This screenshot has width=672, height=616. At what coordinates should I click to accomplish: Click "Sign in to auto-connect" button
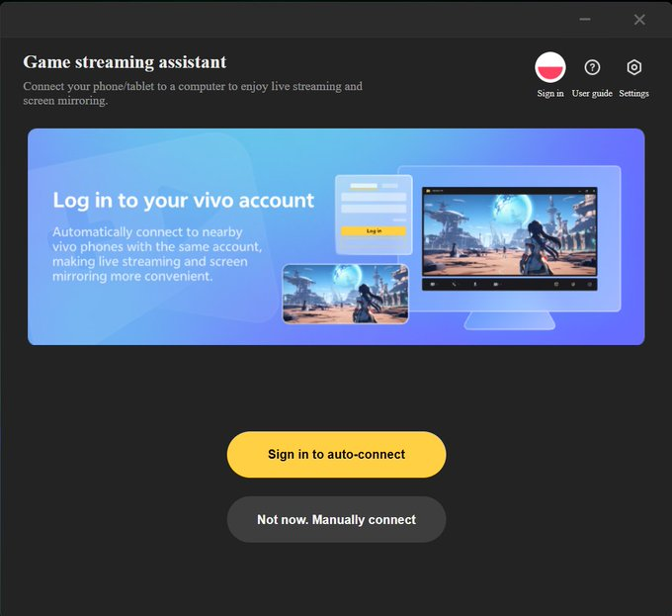(x=336, y=455)
